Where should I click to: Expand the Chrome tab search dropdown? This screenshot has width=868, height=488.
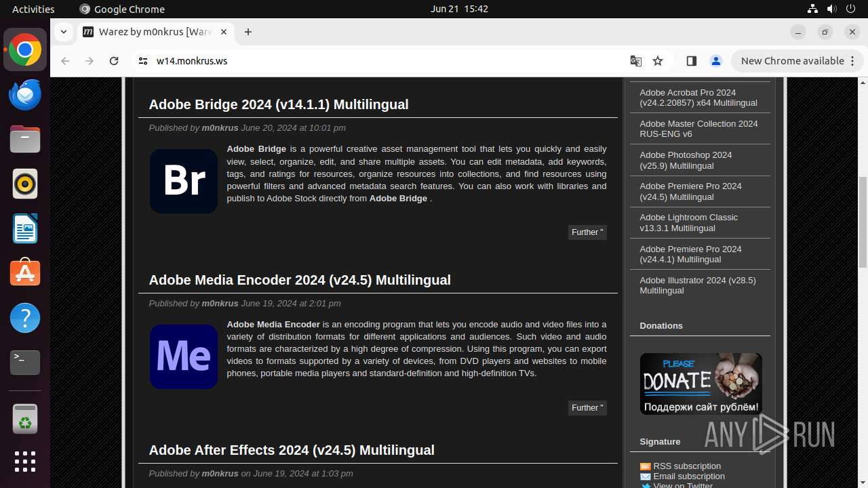point(63,32)
